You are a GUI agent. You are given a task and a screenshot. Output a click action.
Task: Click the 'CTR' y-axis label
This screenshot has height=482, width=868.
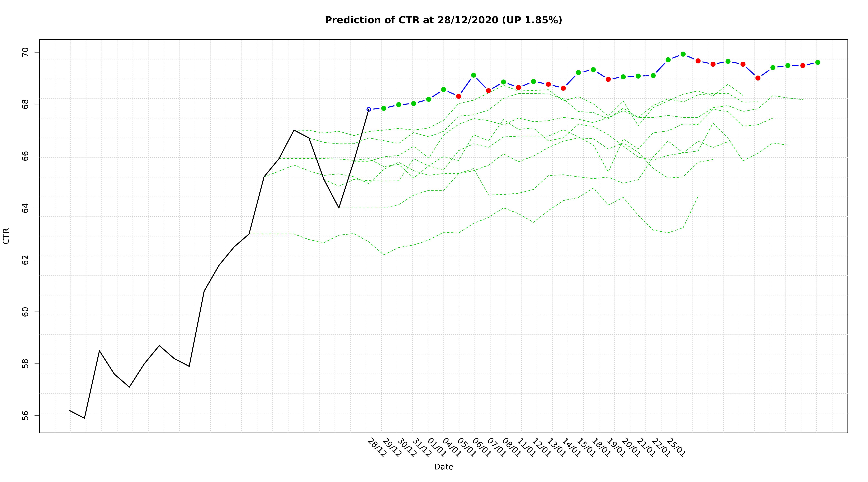click(6, 236)
